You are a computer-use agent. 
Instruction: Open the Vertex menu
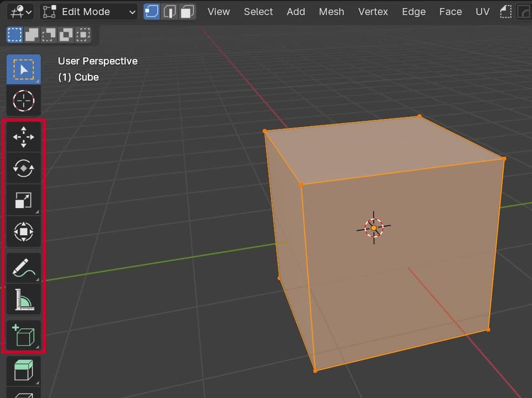[373, 11]
